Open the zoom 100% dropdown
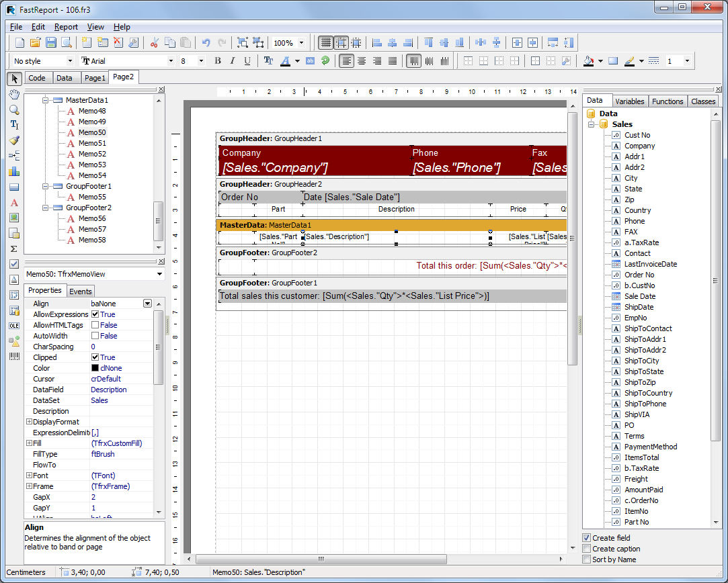Image resolution: width=728 pixels, height=583 pixels. (x=301, y=43)
